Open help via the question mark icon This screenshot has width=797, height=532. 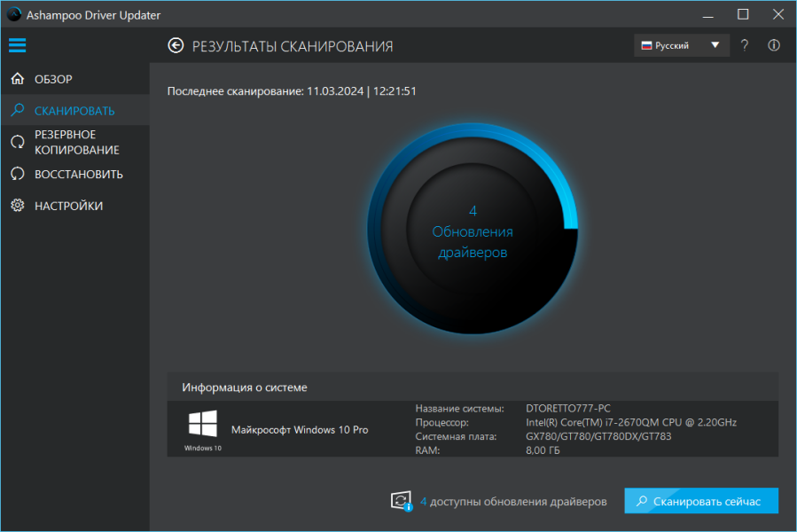coord(745,46)
